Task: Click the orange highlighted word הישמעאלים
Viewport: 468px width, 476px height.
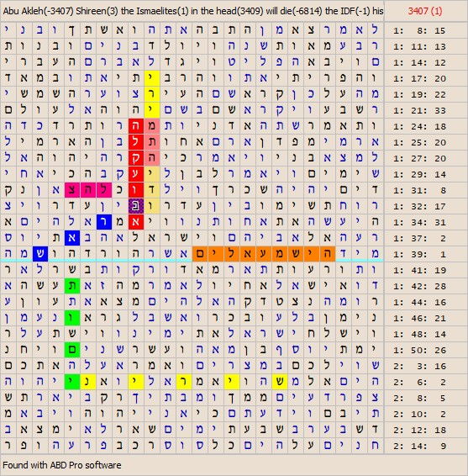Action: 264,254
